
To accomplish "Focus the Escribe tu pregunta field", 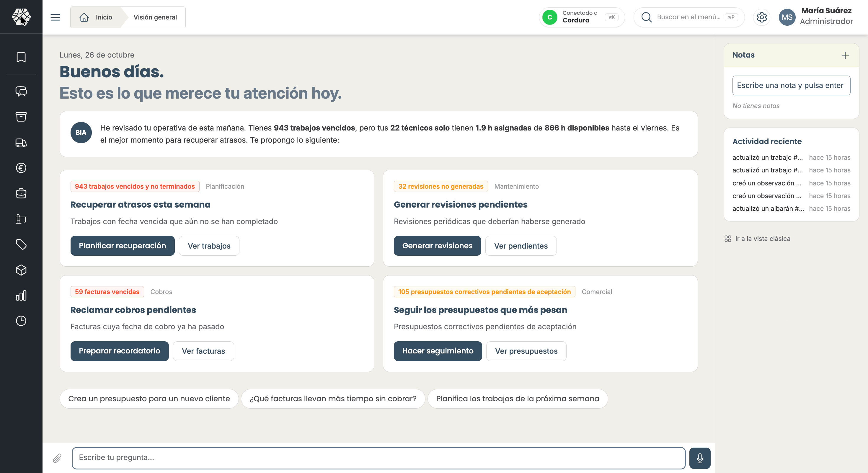I will point(378,458).
